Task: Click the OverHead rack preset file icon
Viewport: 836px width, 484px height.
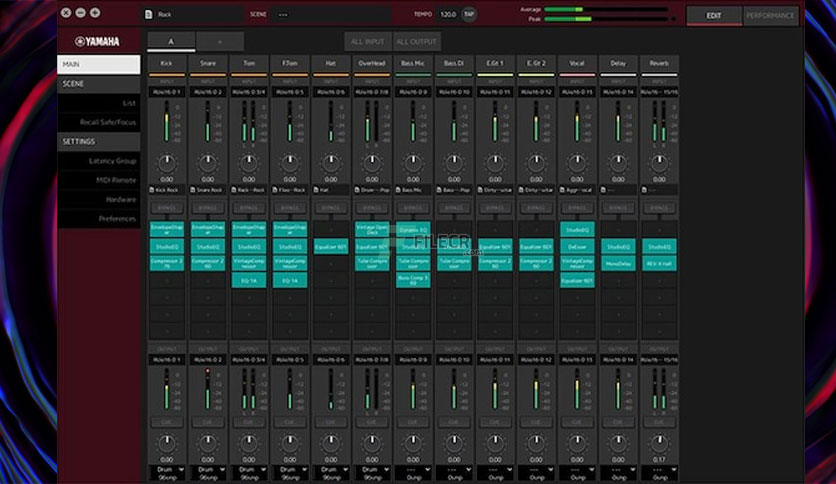Action: coord(357,190)
